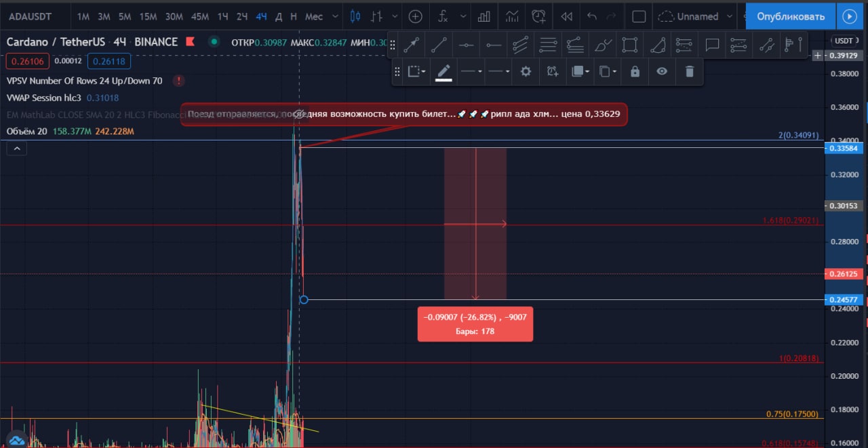Click the red flag next to BINANCE
This screenshot has height=448, width=868.
tap(191, 42)
